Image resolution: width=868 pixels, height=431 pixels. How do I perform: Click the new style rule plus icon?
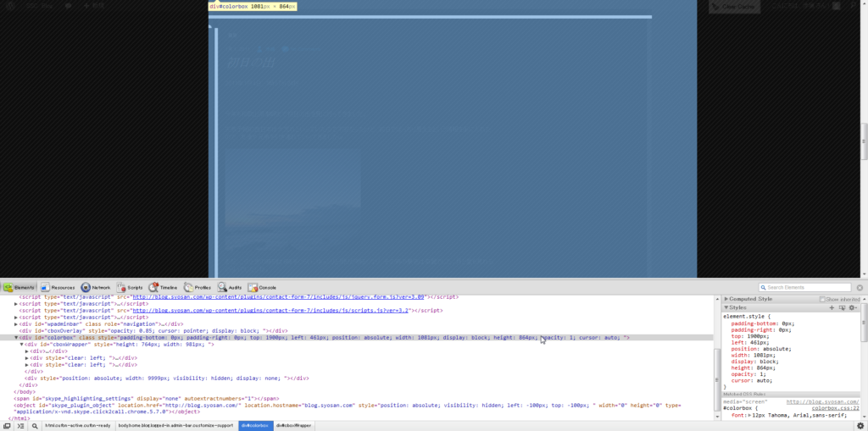click(832, 307)
